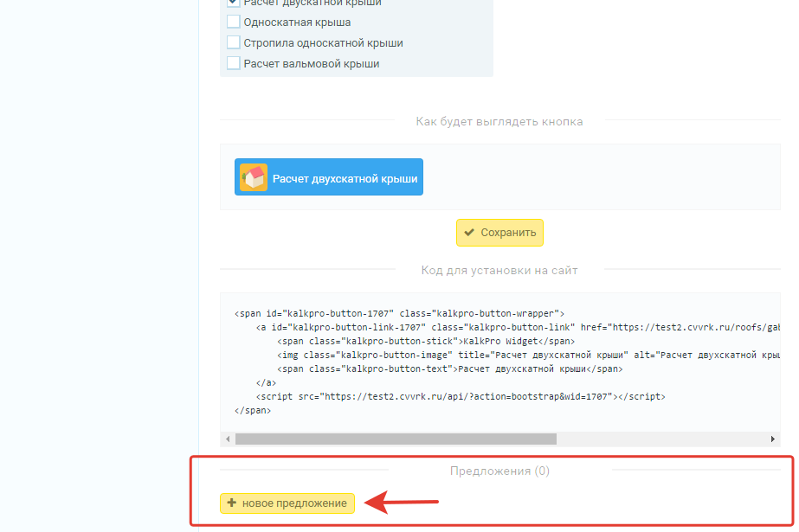The image size is (799, 532).
Task: Click the code line with id kalkpro-button-link-1707
Action: pos(518,327)
